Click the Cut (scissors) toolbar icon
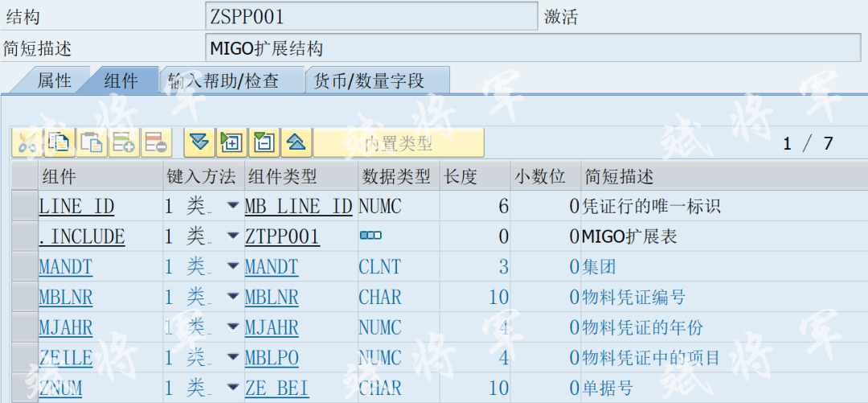The height and width of the screenshot is (403, 868). pos(27,143)
